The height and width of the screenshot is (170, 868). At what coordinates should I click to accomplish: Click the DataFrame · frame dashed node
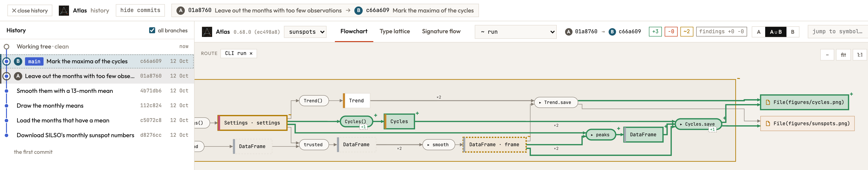coord(494,145)
